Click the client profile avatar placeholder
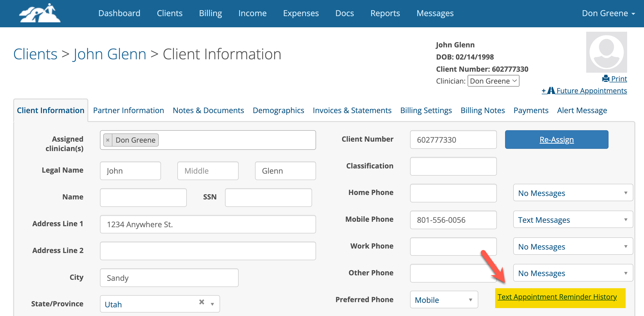 [x=607, y=52]
